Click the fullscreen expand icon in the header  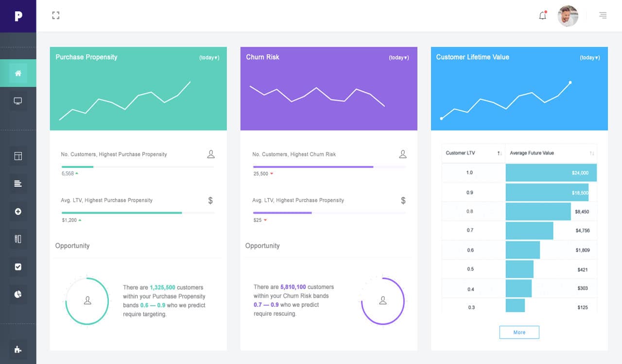[x=55, y=15]
